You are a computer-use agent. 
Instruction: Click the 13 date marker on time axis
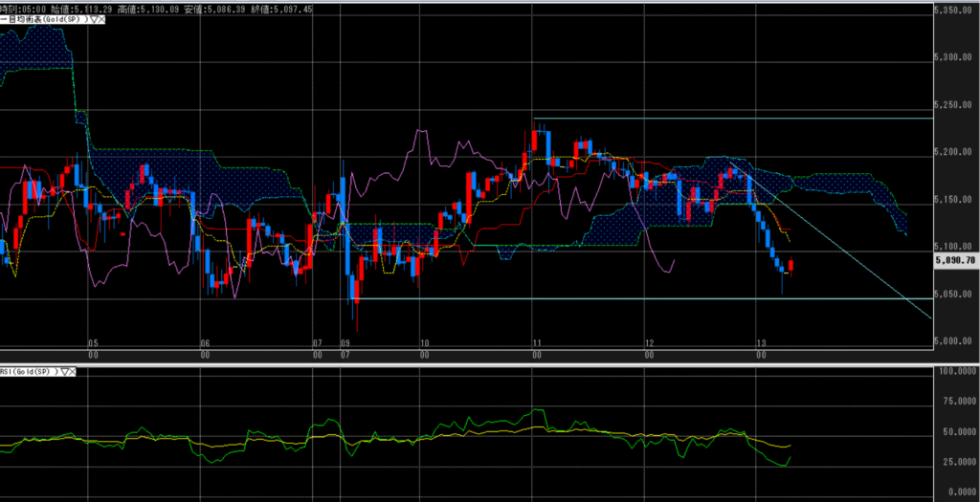pyautogui.click(x=761, y=342)
